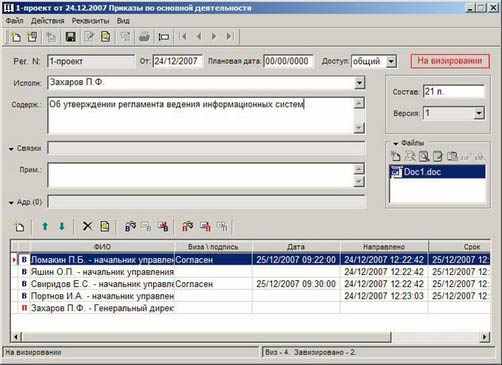Open the Версия dropdown
This screenshot has width=502, height=365.
(479, 113)
